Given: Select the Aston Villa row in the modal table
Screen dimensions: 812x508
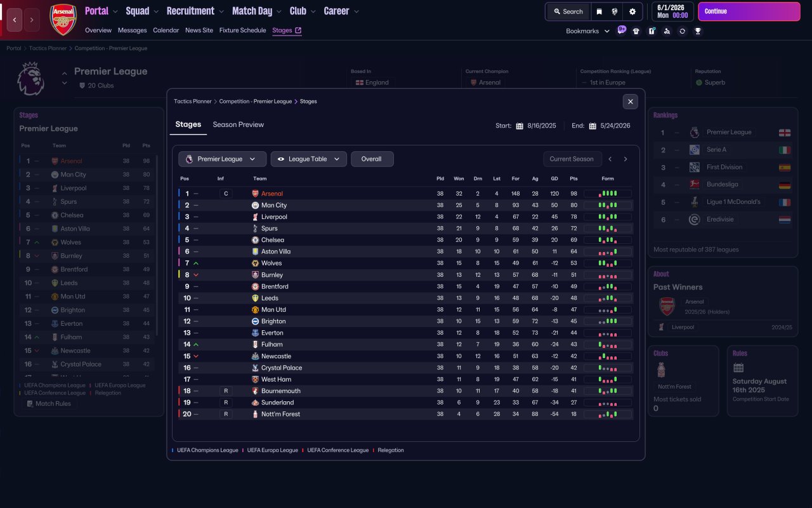Looking at the screenshot, I should click(406, 251).
